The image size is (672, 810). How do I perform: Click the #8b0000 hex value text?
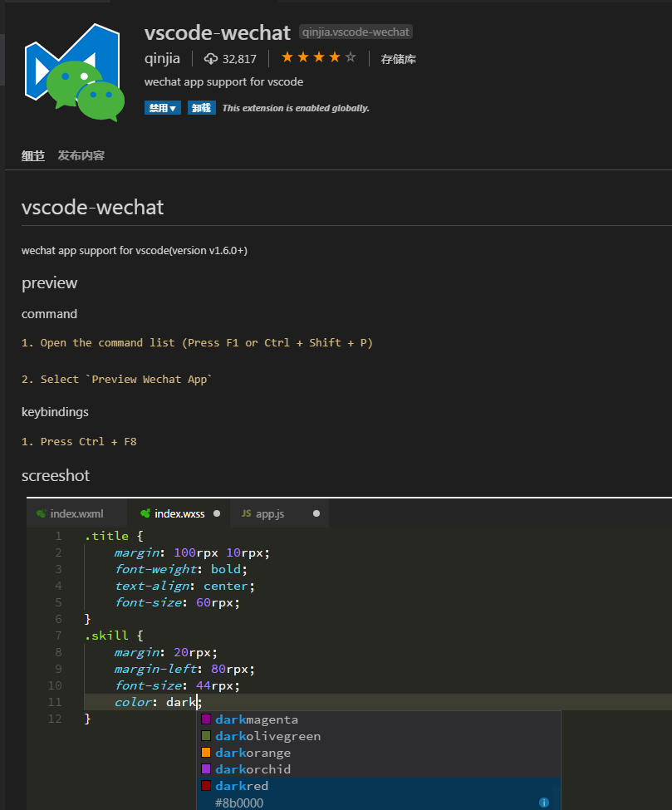coord(239,803)
